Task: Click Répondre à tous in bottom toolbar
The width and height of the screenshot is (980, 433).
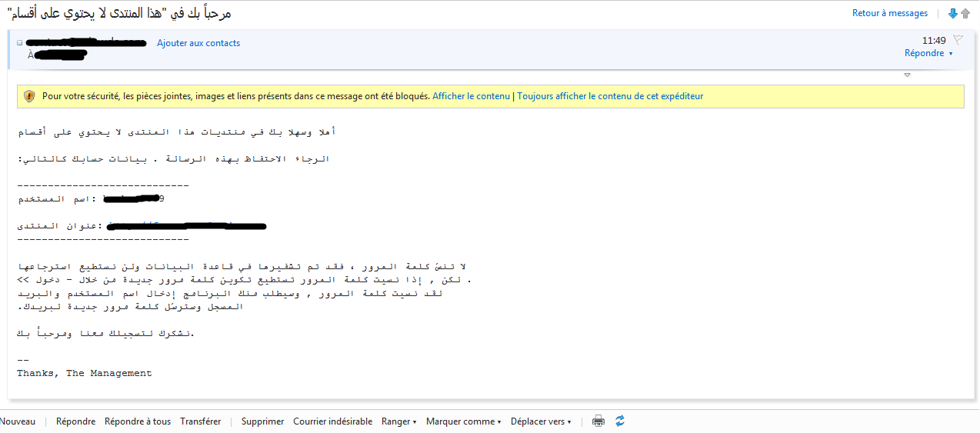Action: 138,421
